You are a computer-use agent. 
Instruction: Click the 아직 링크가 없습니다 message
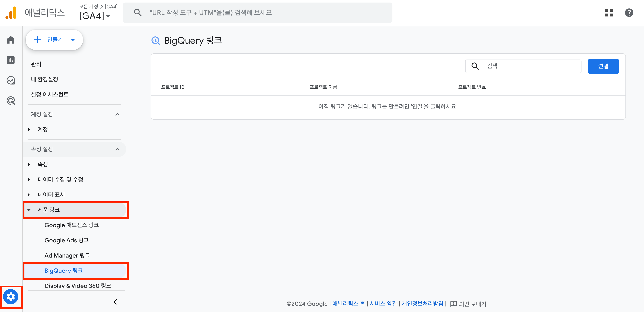[x=388, y=107]
